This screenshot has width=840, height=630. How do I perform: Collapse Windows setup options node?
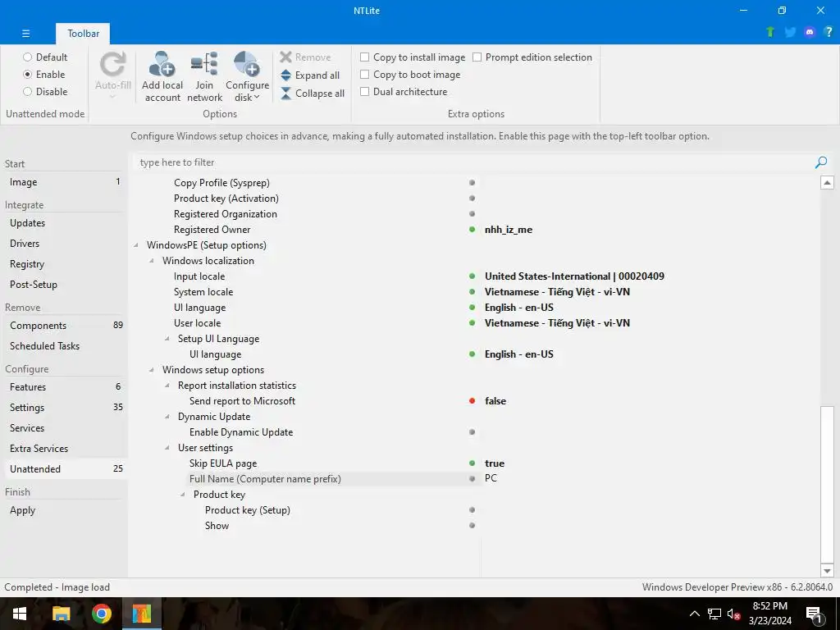[x=152, y=370]
